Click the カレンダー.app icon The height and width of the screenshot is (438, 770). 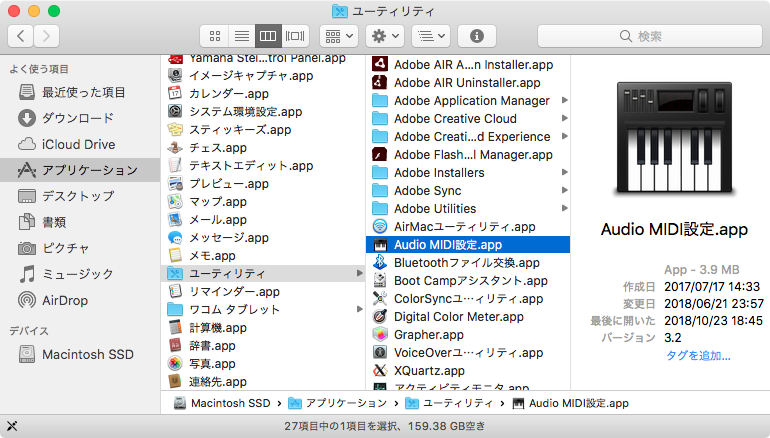tap(175, 93)
